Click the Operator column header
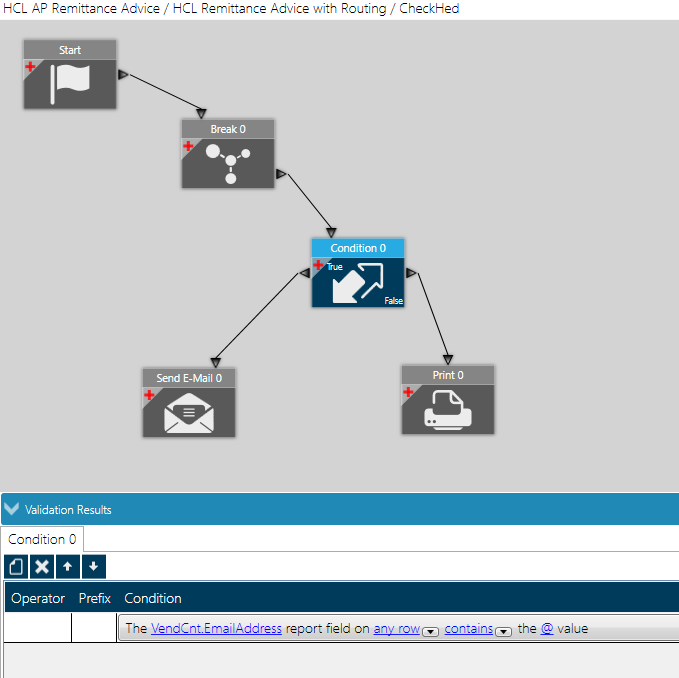The height and width of the screenshot is (678, 679). pos(38,598)
